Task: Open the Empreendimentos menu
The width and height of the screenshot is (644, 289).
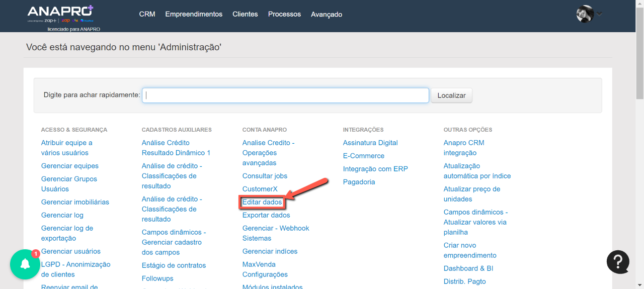Action: [x=194, y=14]
